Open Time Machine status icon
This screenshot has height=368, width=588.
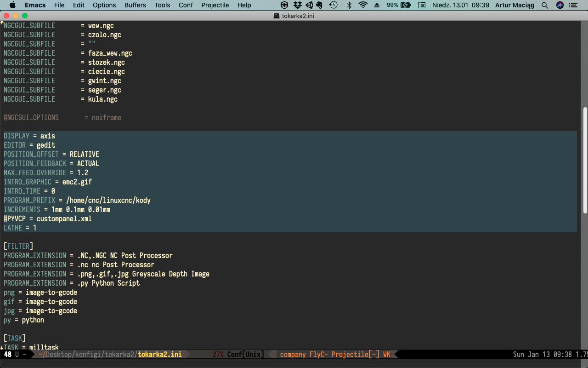point(334,5)
